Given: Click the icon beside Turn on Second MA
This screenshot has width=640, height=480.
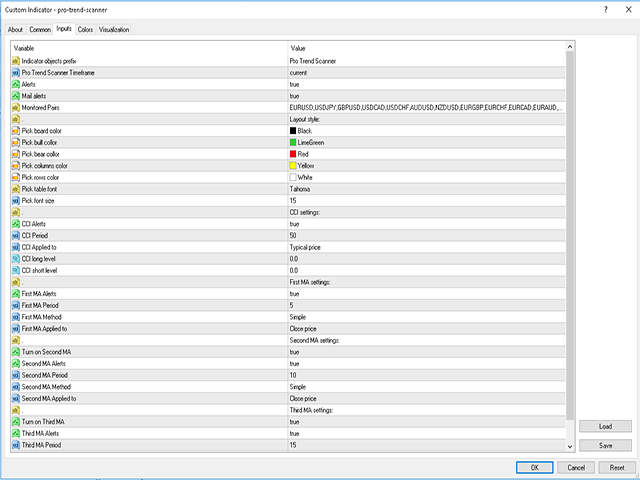Looking at the screenshot, I should 16,352.
